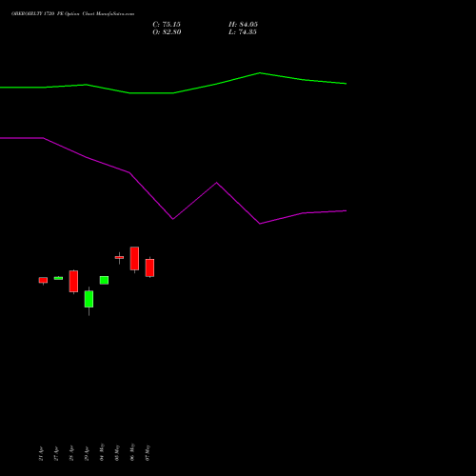Select the high value 'H: 84.05'
Viewport: 476px width, 476px height.
click(243, 25)
